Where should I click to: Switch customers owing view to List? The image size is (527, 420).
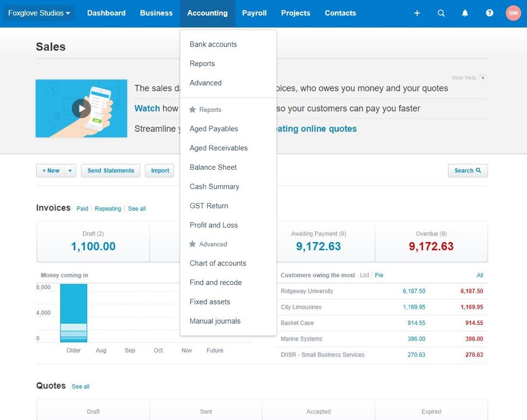pyautogui.click(x=364, y=275)
